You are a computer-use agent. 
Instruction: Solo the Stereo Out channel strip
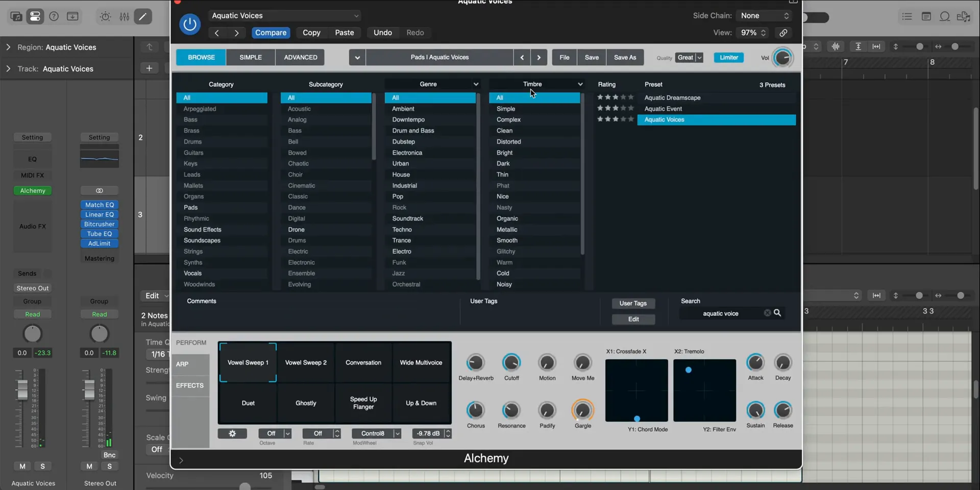(x=109, y=466)
